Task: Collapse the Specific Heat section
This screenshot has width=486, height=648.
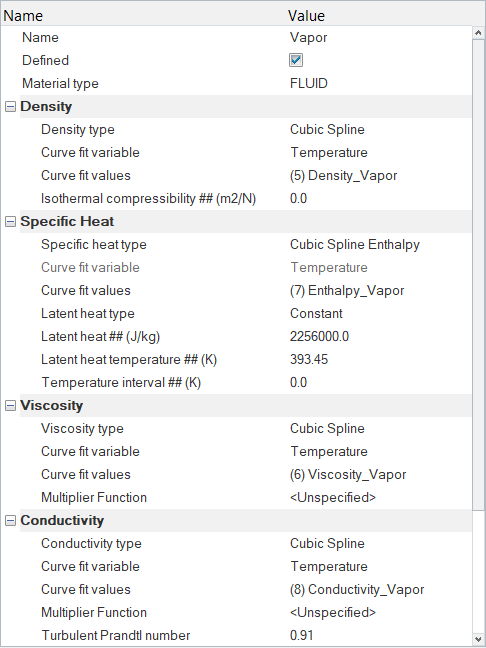Action: (x=10, y=222)
